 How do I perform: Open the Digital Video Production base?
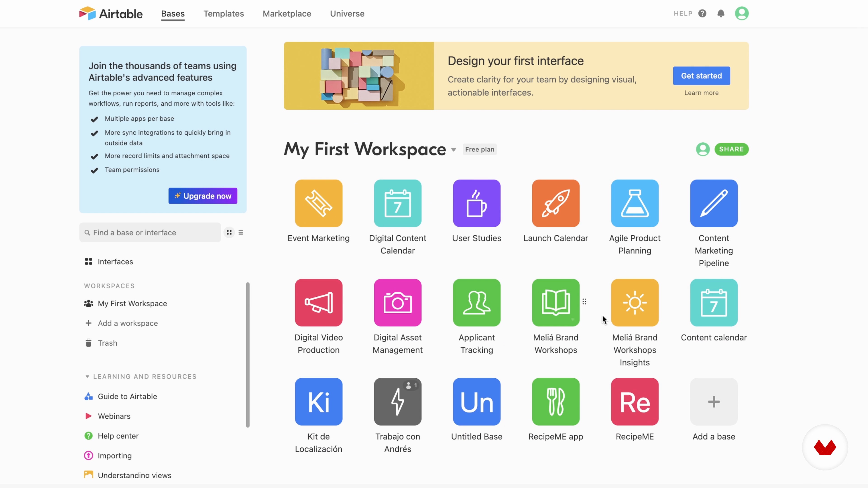pos(318,303)
